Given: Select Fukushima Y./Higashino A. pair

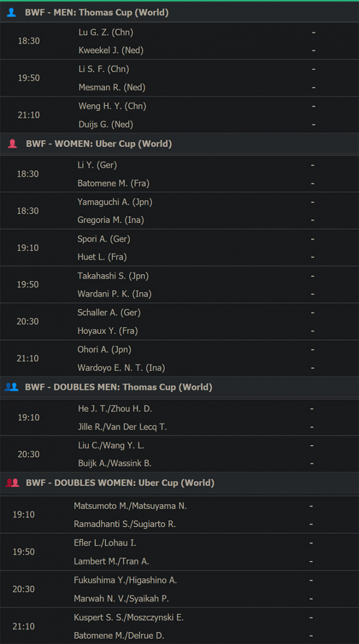Looking at the screenshot, I should click(125, 580).
